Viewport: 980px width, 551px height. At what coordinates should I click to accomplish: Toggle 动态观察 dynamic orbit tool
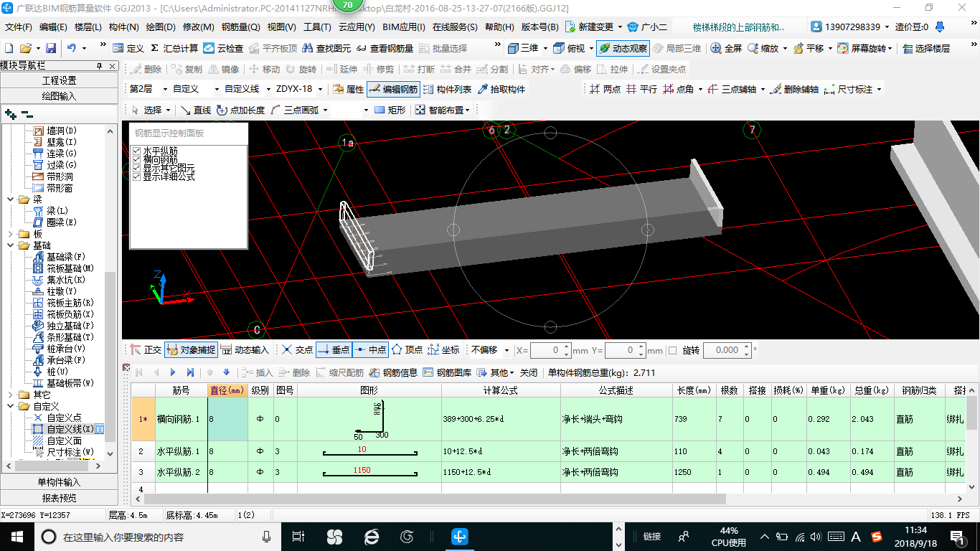coord(623,48)
